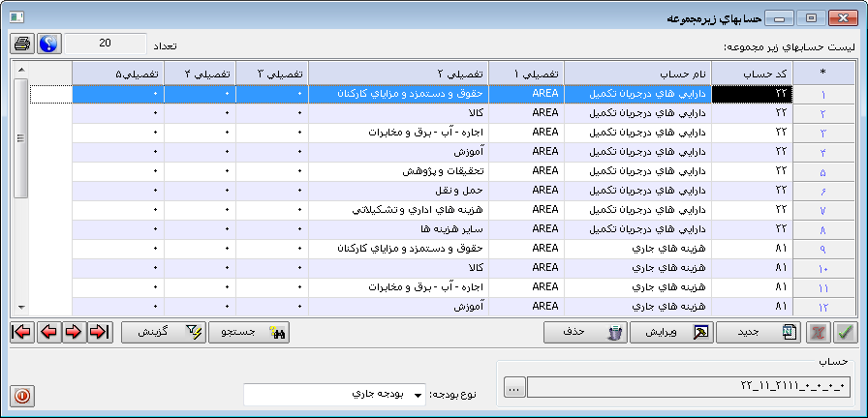Click the حذف (delete) button
The height and width of the screenshot is (418, 868).
(585, 332)
